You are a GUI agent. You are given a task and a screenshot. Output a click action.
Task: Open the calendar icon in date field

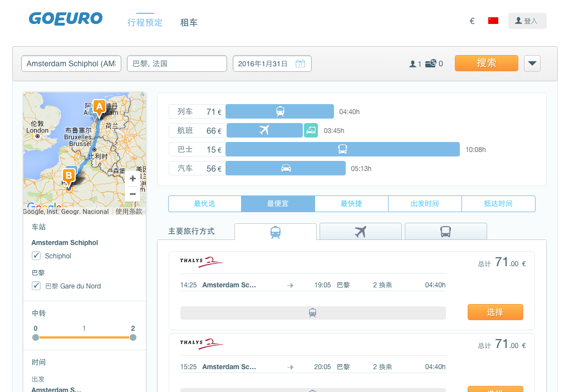click(300, 63)
